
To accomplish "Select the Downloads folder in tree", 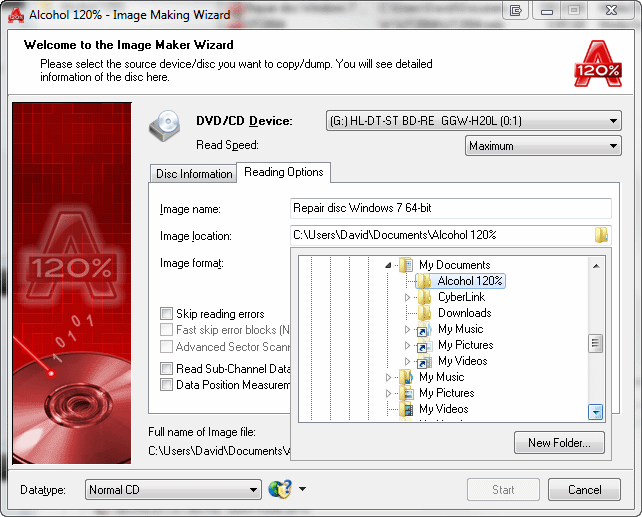I will click(464, 313).
